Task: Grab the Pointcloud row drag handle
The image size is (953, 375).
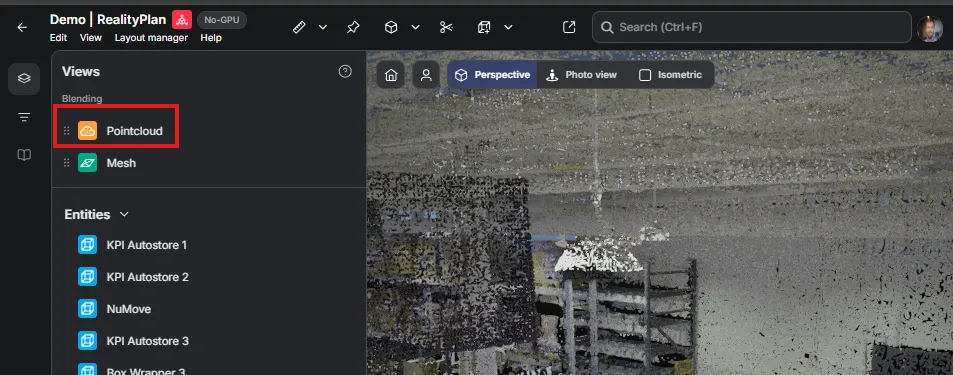Action: coord(67,131)
